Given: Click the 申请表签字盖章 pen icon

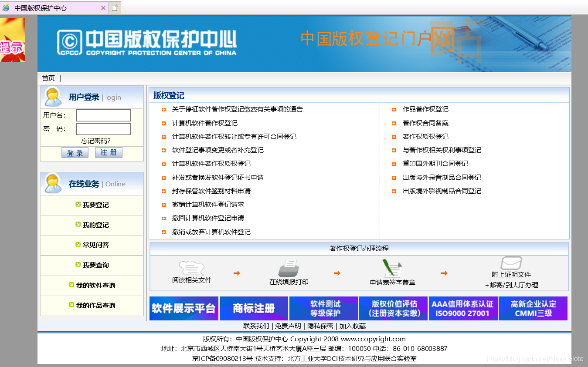Looking at the screenshot, I should click(391, 267).
